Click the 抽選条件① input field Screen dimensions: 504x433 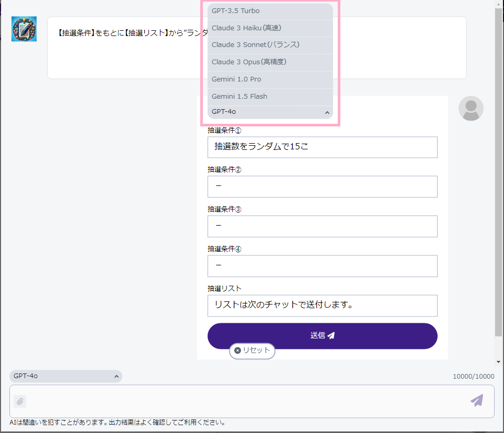(323, 147)
